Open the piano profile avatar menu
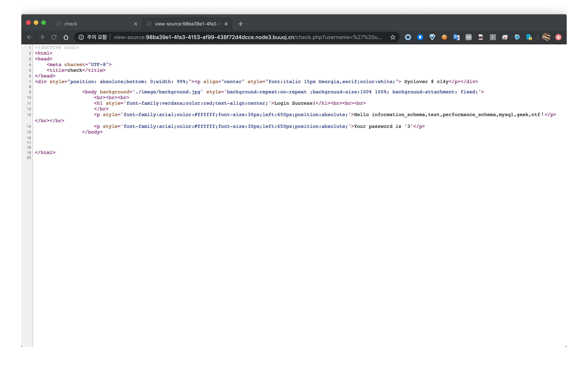Image resolution: width=588 pixels, height=375 pixels. coord(546,37)
